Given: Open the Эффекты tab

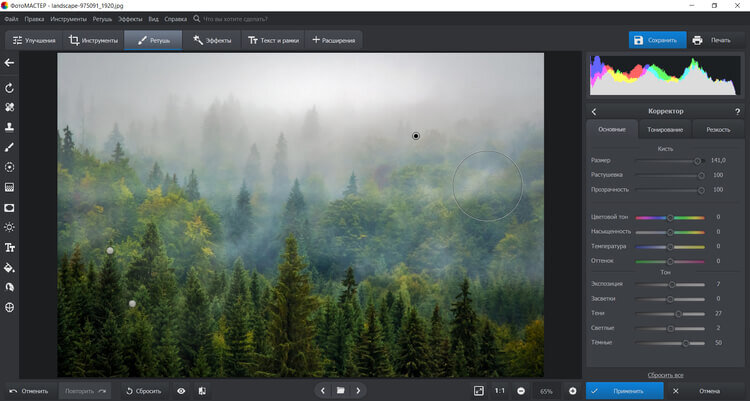Looking at the screenshot, I should click(x=212, y=40).
